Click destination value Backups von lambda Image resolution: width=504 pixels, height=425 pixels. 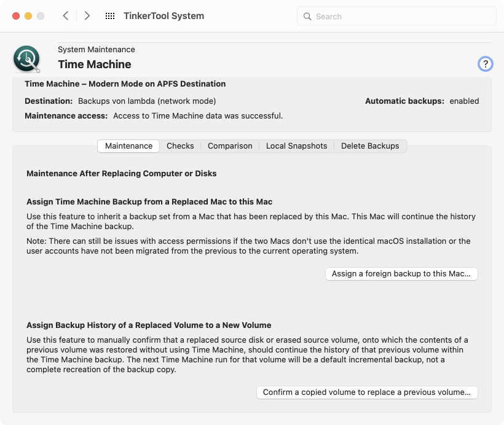(147, 101)
